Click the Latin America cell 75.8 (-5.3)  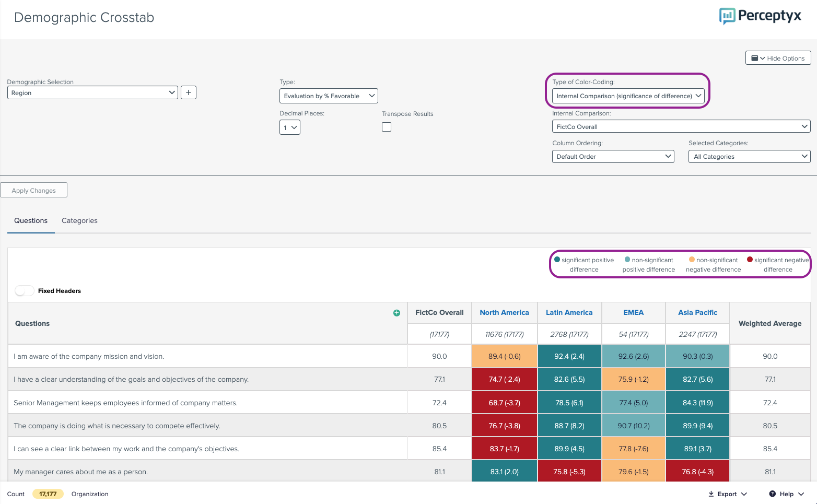[x=569, y=472]
